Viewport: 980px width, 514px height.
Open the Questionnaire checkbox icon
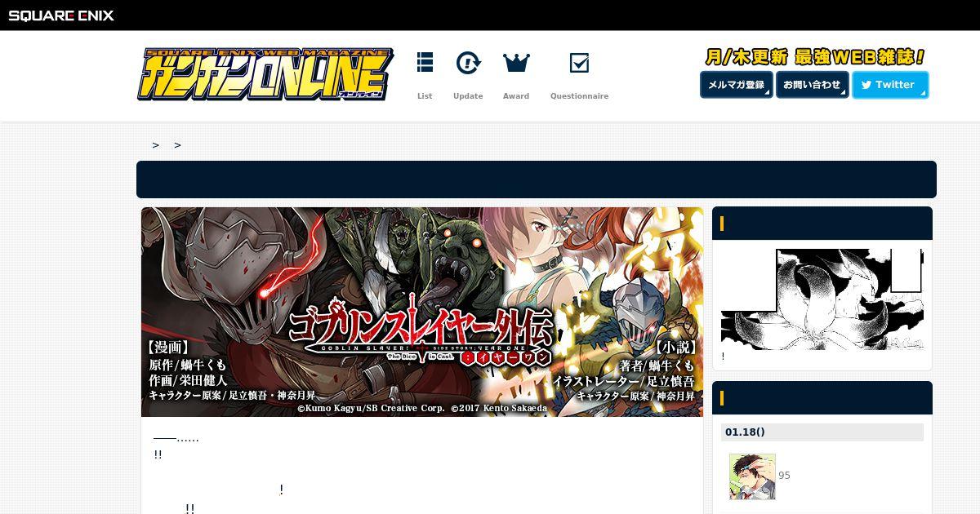pyautogui.click(x=579, y=63)
